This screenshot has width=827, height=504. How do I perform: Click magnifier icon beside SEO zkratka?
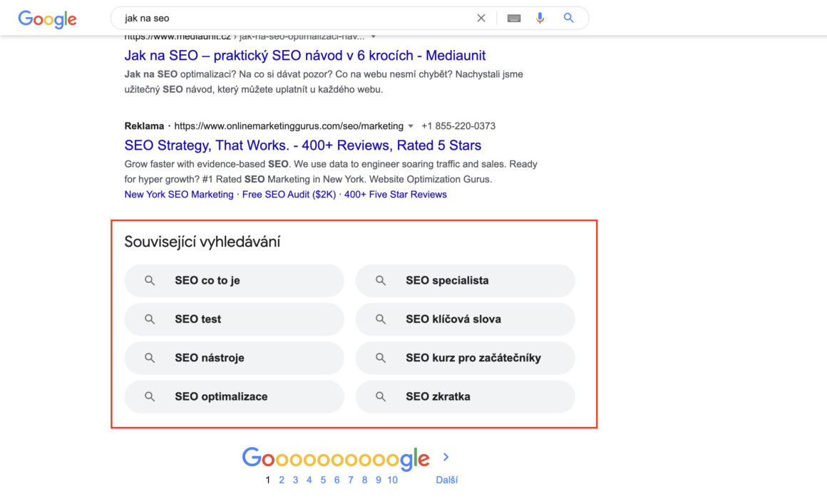coord(381,396)
